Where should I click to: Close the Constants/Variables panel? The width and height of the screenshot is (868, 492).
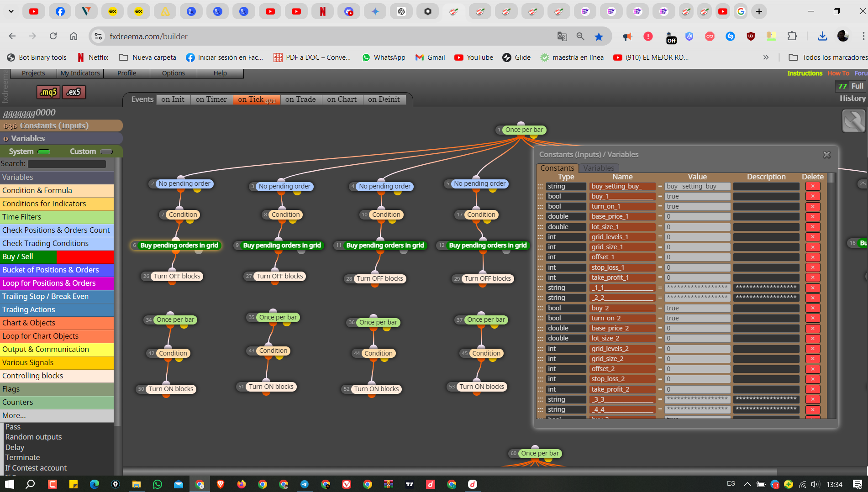(x=827, y=155)
